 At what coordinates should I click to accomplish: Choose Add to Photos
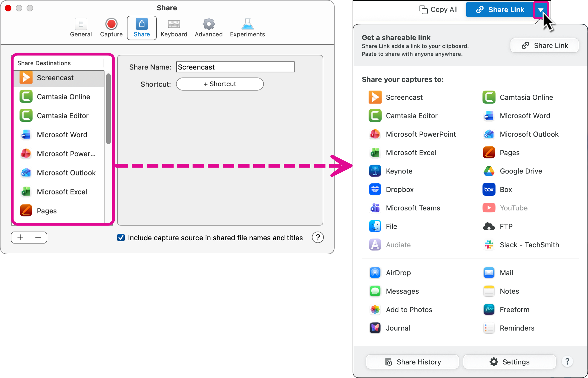click(401, 310)
